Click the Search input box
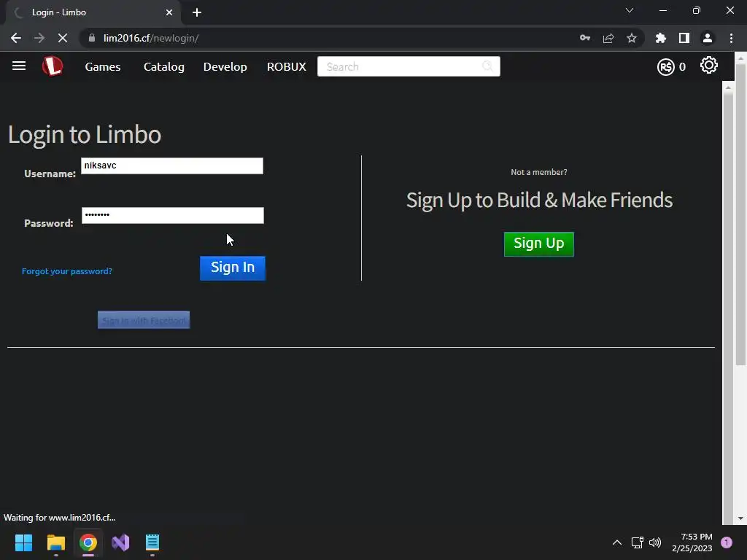 [409, 66]
